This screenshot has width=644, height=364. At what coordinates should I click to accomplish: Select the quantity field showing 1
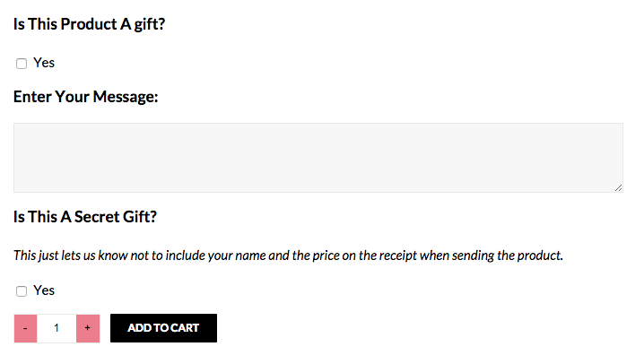57,328
